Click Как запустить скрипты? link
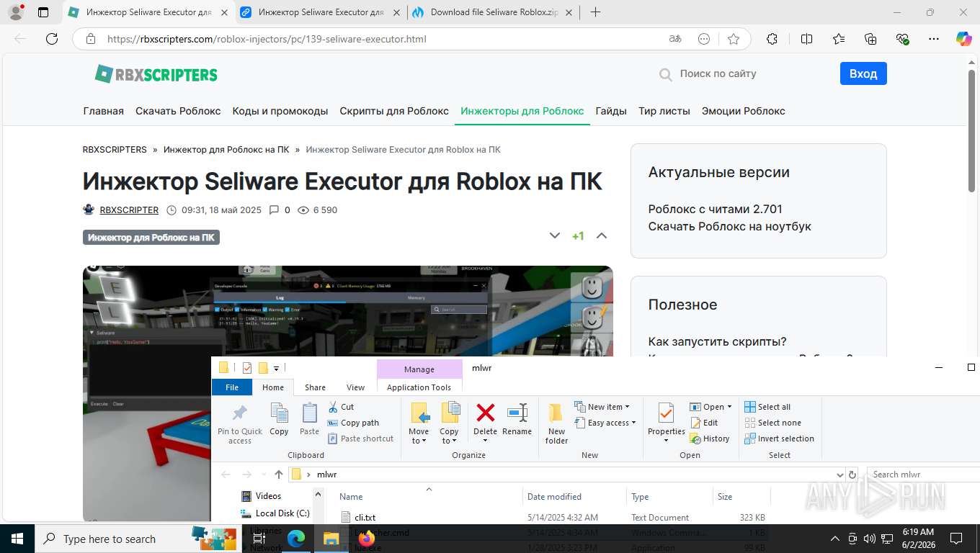 [717, 341]
